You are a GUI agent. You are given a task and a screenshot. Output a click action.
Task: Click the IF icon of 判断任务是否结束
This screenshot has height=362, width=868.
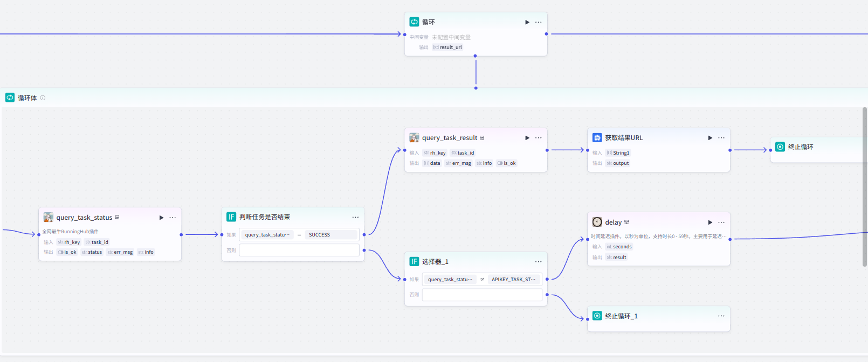(x=231, y=217)
